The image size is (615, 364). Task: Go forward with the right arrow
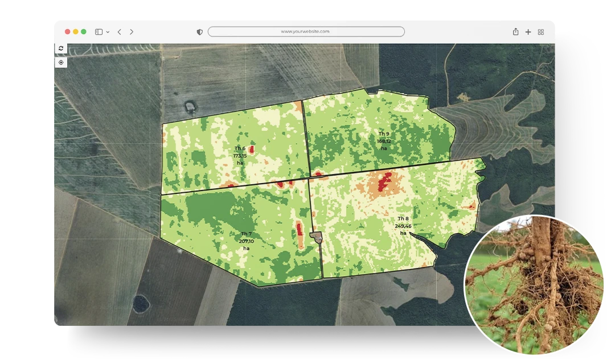coord(132,32)
